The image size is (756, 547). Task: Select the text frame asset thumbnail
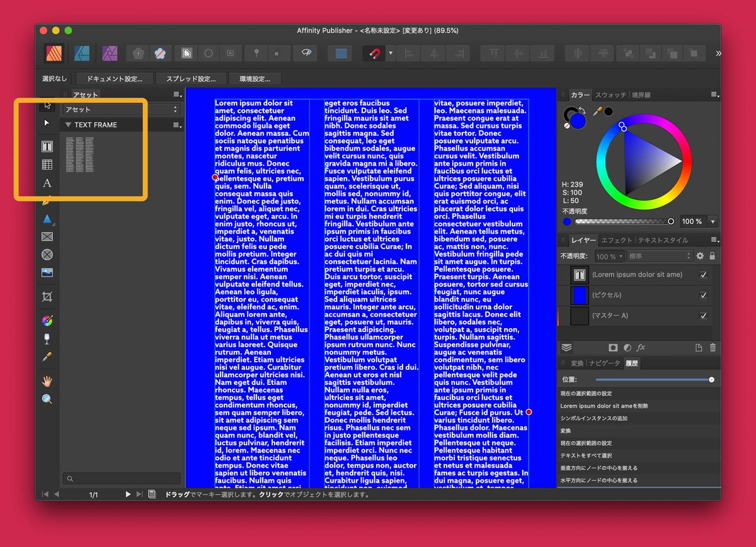[79, 154]
